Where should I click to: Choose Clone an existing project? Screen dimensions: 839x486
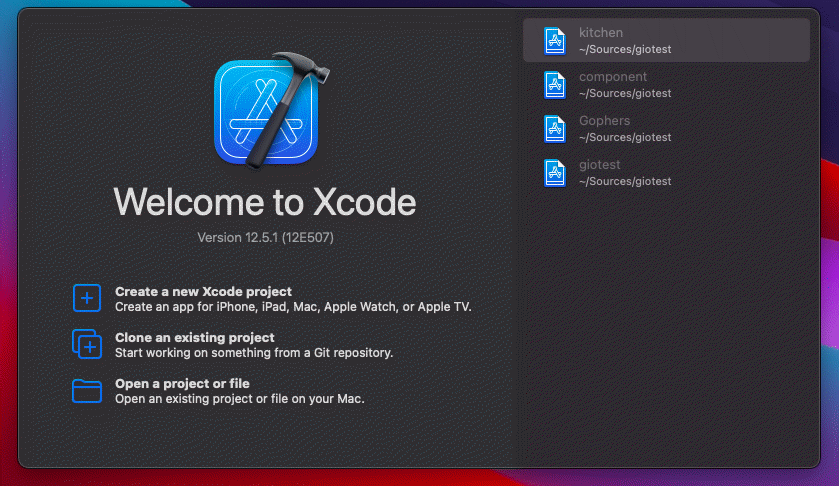195,338
